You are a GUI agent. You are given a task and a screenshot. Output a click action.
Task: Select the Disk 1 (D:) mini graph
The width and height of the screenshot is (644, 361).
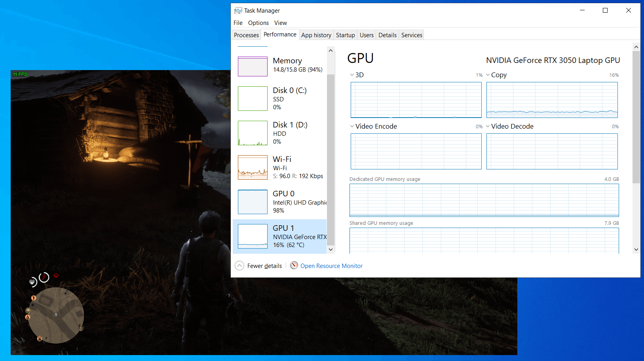pos(253,133)
